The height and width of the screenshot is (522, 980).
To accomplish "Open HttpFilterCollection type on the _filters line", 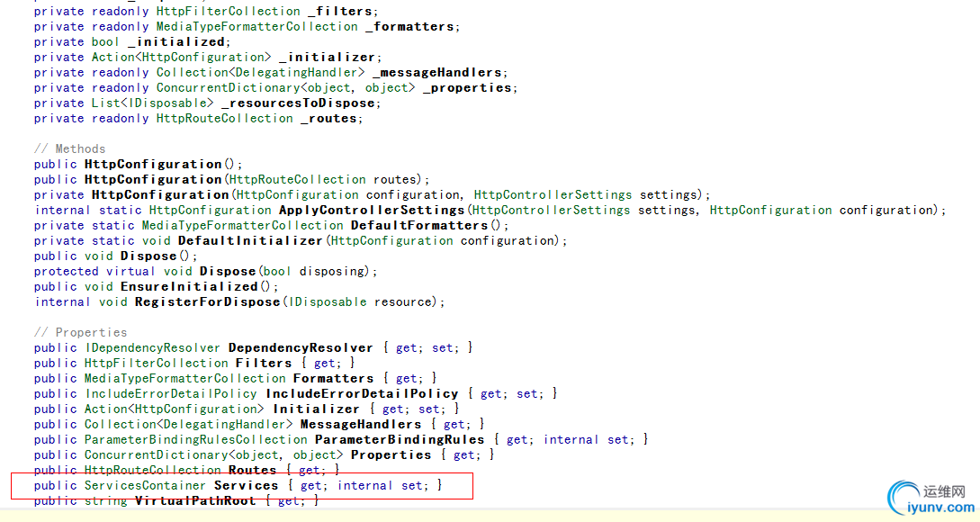I will (228, 12).
